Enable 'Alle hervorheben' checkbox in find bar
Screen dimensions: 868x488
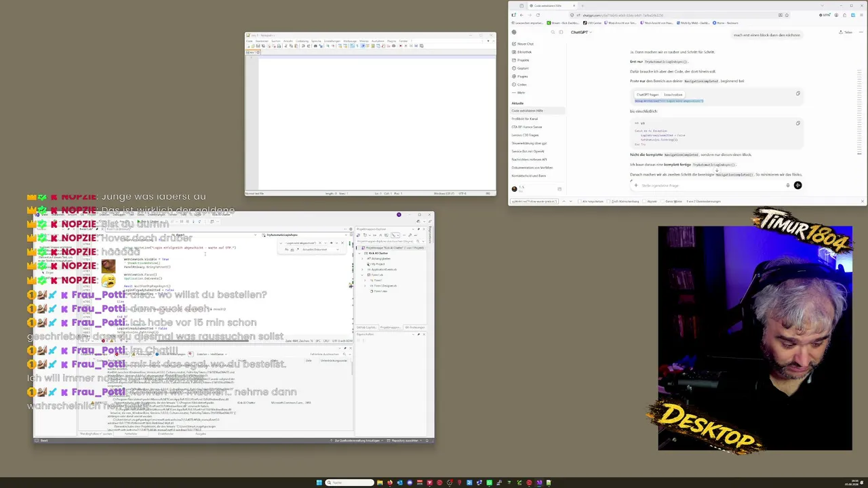coord(579,201)
